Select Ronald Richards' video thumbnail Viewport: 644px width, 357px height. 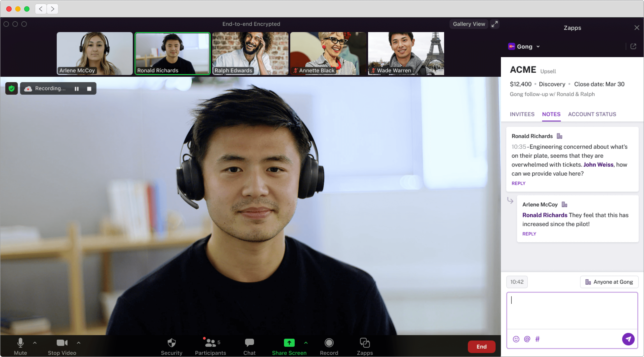coord(172,53)
